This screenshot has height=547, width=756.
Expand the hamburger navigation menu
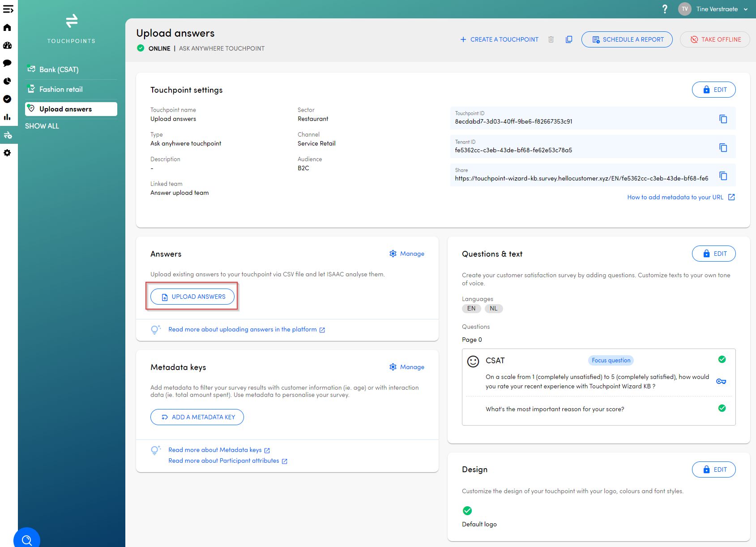pos(8,9)
